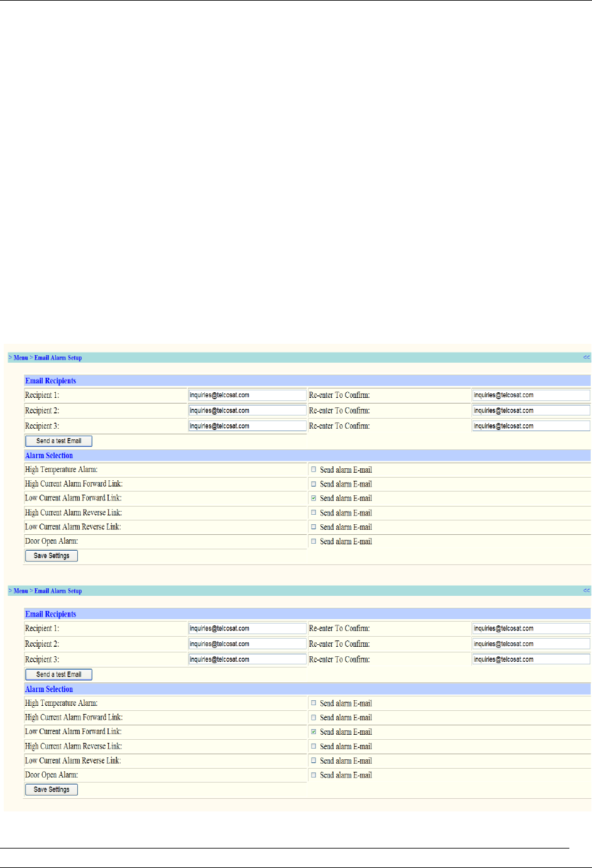Tick the High Current Alarm Forward Link checkbox in the second panel
The image size is (592, 868).
pyautogui.click(x=314, y=717)
